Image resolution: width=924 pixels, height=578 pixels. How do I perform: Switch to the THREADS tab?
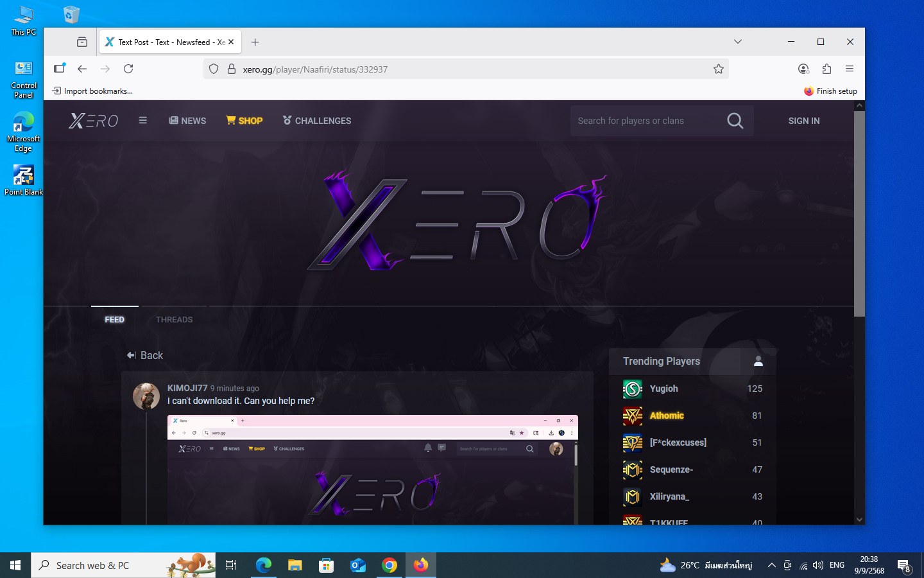174,319
